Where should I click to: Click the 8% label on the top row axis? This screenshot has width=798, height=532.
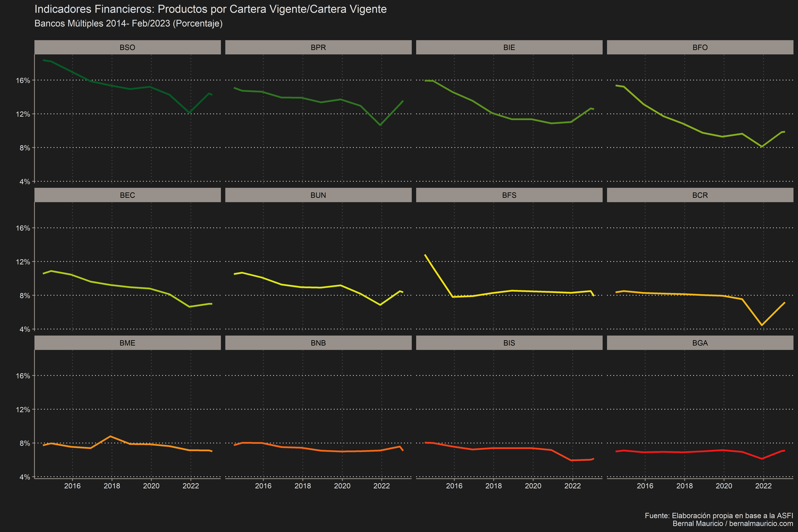[25, 148]
